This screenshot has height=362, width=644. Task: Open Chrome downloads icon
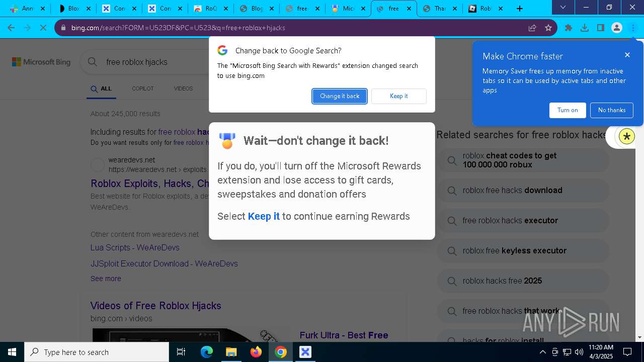tap(585, 28)
